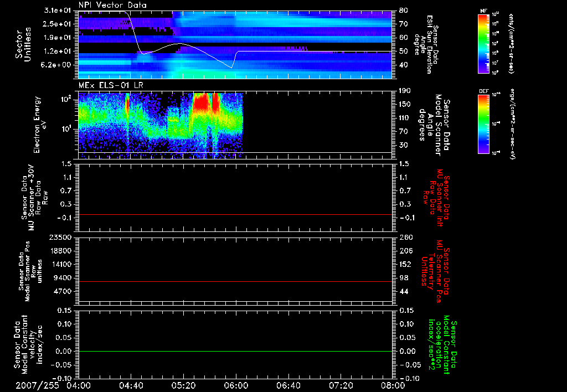Click the Electron Energy eV axis label
Image resolution: width=567 pixels, height=392 pixels.
point(39,125)
